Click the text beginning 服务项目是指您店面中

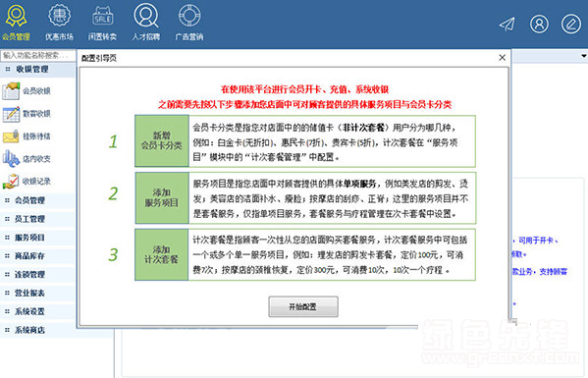[x=331, y=198]
